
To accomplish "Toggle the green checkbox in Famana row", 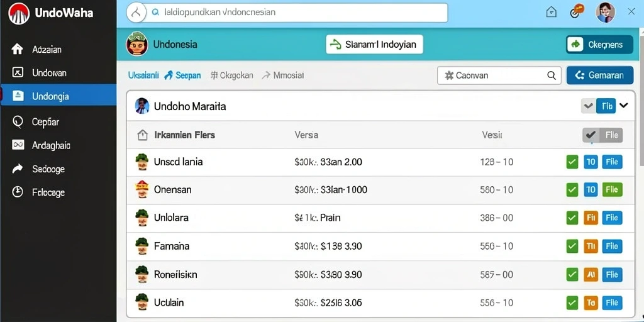I will pos(572,247).
